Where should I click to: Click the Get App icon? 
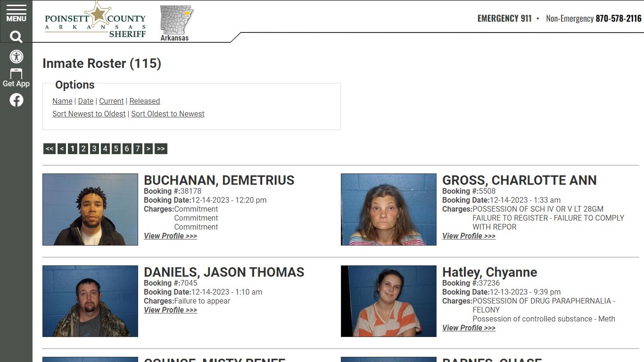click(x=16, y=78)
